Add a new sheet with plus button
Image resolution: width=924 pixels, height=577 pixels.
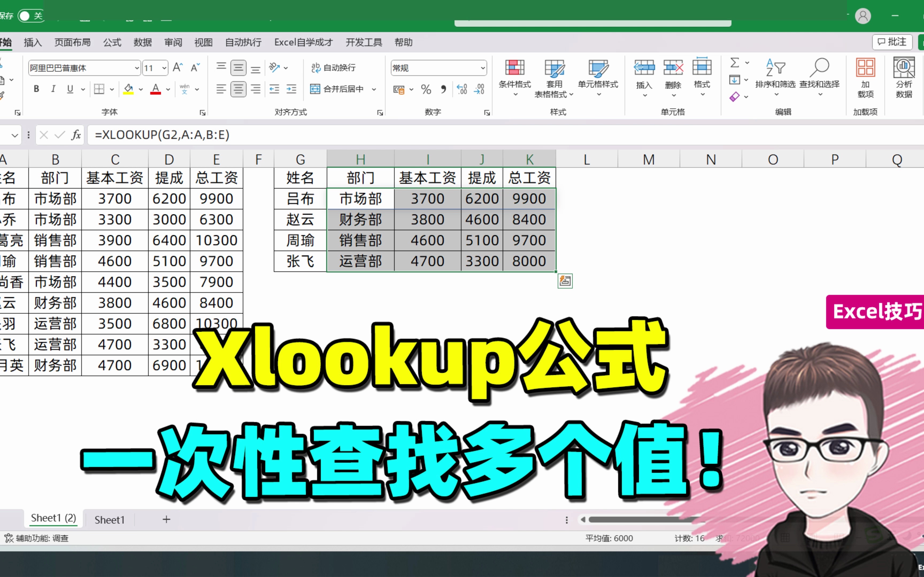pyautogui.click(x=167, y=519)
